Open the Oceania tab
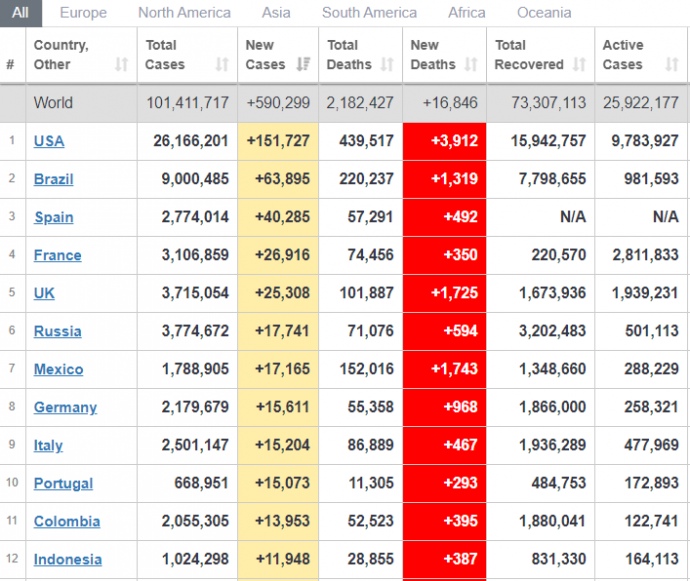Screen dimensions: 690x581 coord(544,13)
